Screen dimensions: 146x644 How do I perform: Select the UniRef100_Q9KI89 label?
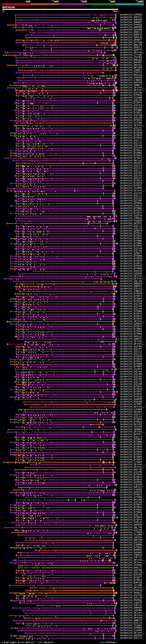click(x=131, y=540)
